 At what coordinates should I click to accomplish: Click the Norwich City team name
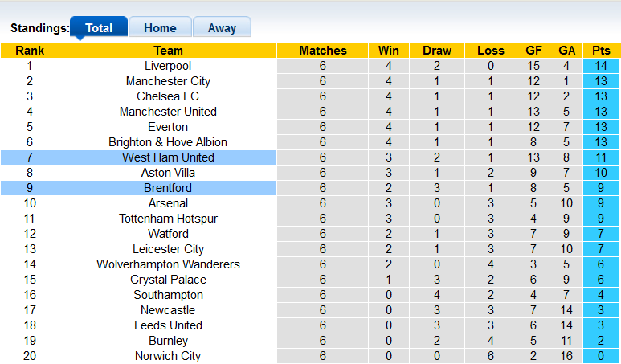[168, 356]
